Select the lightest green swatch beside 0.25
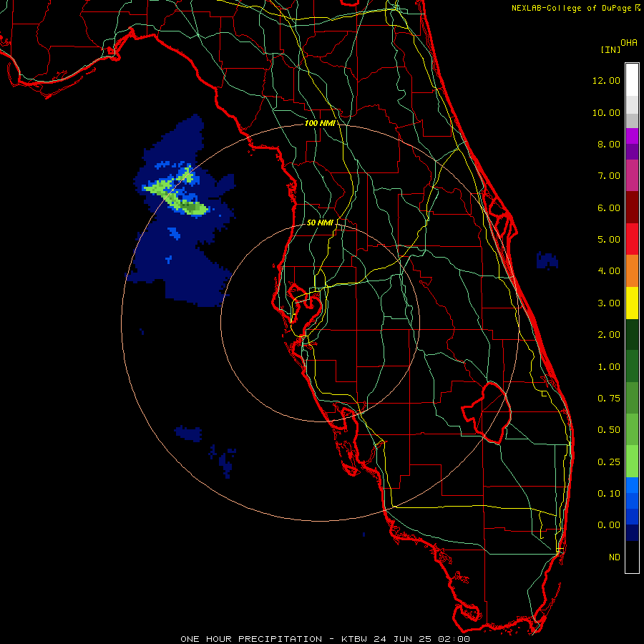 point(632,462)
